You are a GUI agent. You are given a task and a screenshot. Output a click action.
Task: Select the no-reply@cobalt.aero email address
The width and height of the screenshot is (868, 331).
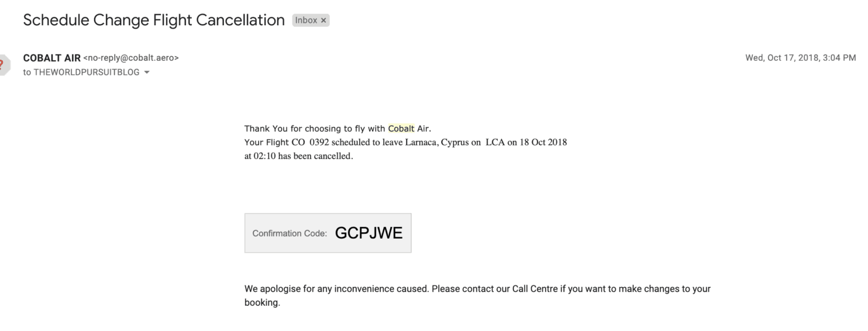[131, 58]
